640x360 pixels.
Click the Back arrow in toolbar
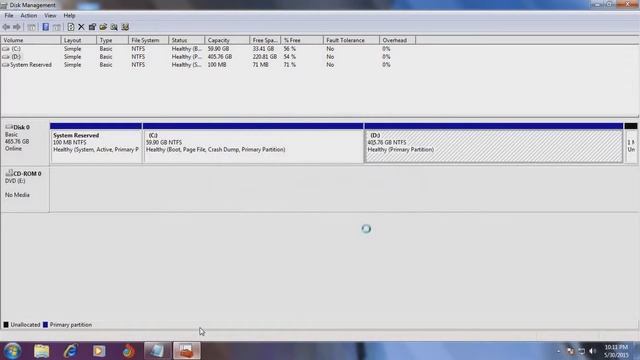tap(6, 27)
